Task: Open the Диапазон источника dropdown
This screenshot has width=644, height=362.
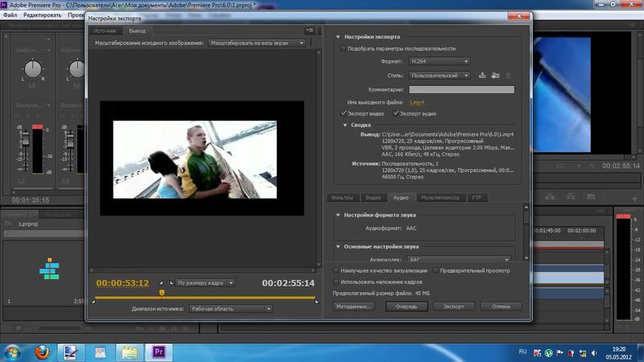Action: (x=230, y=308)
